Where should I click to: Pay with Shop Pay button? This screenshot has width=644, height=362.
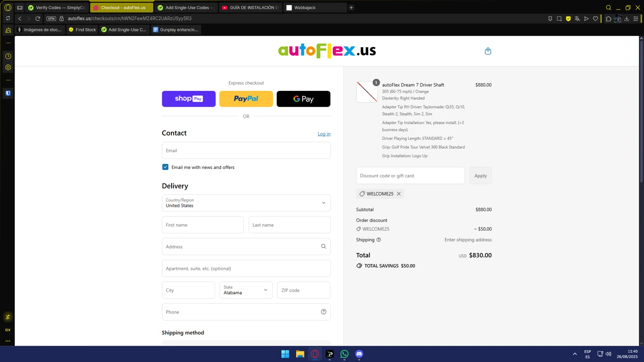[188, 99]
